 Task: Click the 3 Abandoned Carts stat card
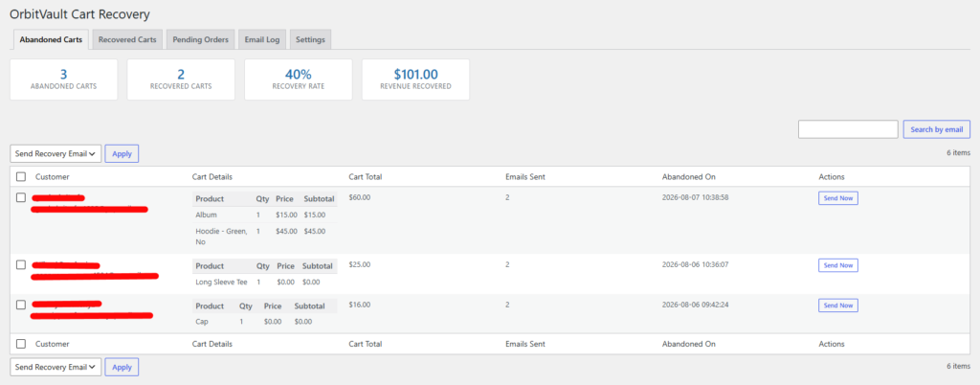click(64, 79)
